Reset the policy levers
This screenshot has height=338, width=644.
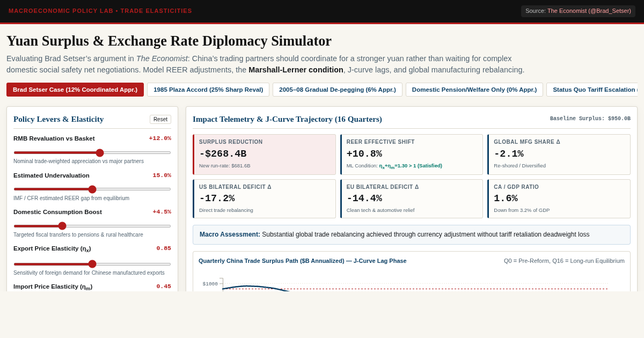pos(160,119)
